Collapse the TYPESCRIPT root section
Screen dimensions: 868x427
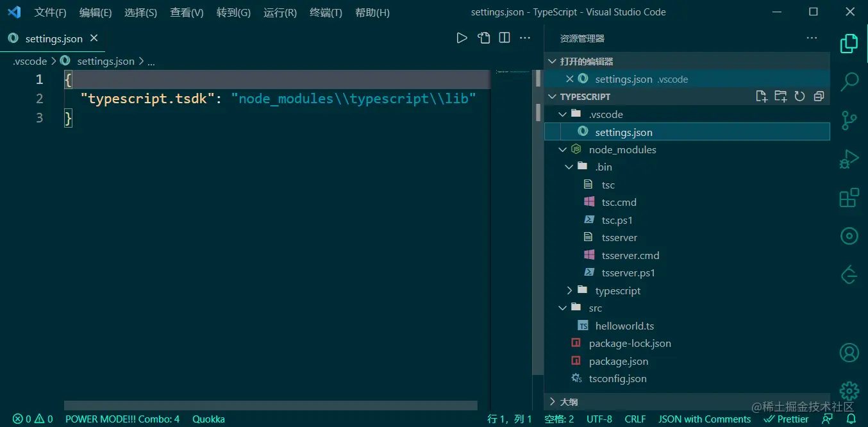tap(551, 97)
